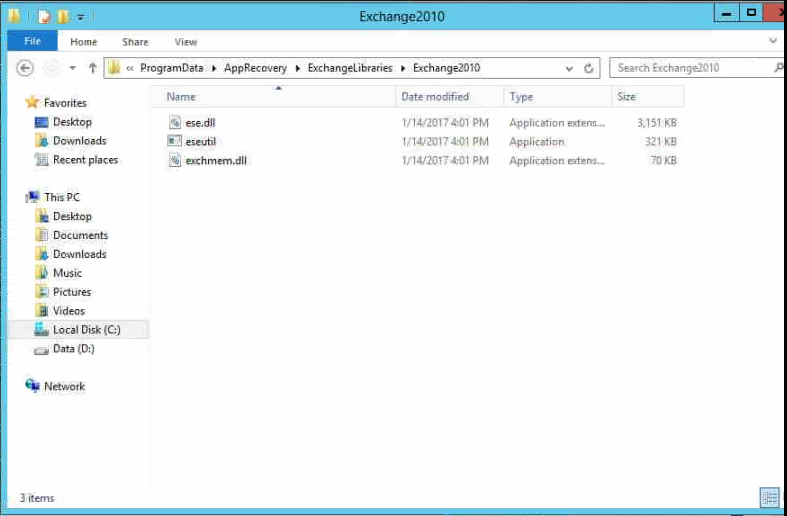787x516 pixels.
Task: Navigate to AppRecovery in breadcrumb
Action: click(x=255, y=68)
